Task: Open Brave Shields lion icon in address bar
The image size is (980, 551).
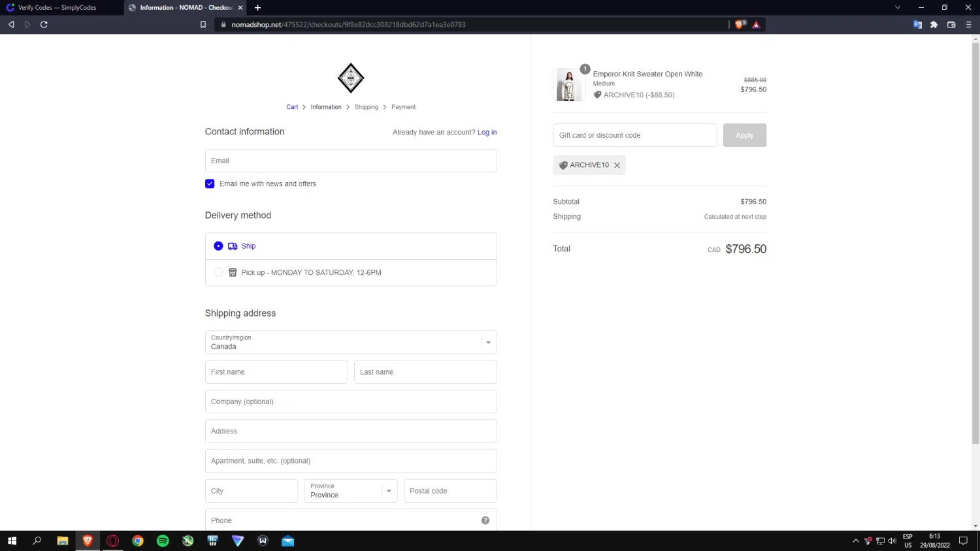Action: 740,25
